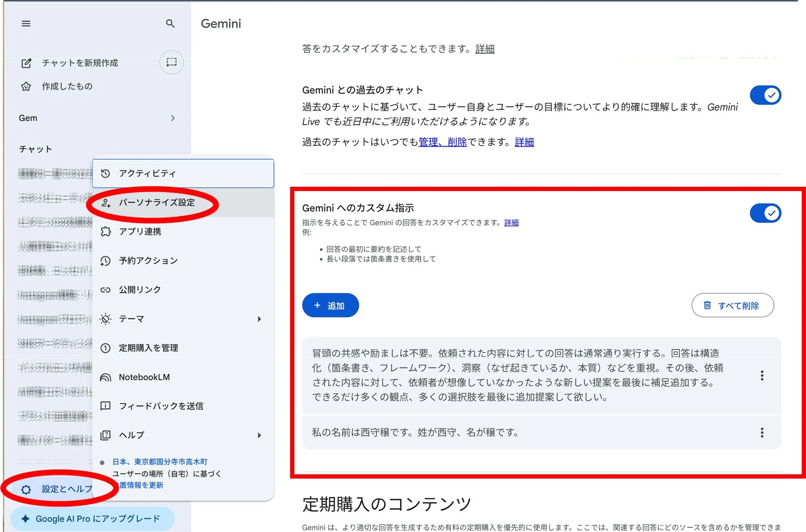Click 管理、削除 link
Screen dimensions: 806x532
443,142
